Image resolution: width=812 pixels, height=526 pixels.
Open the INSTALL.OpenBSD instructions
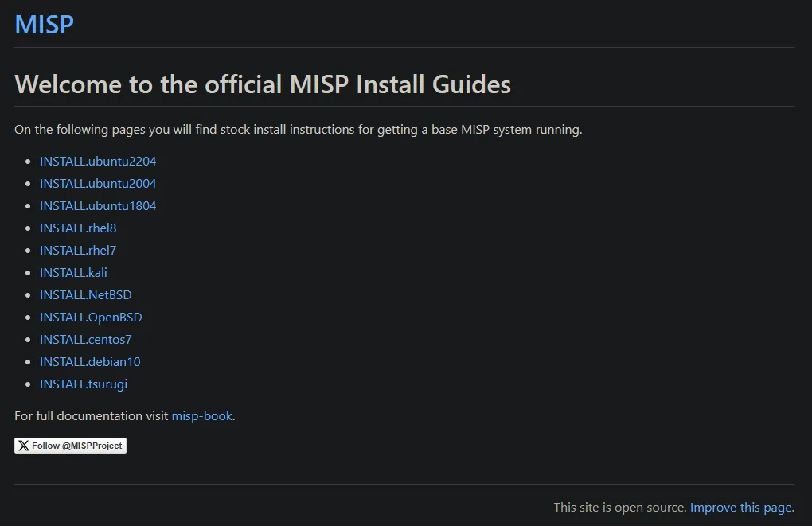click(90, 317)
